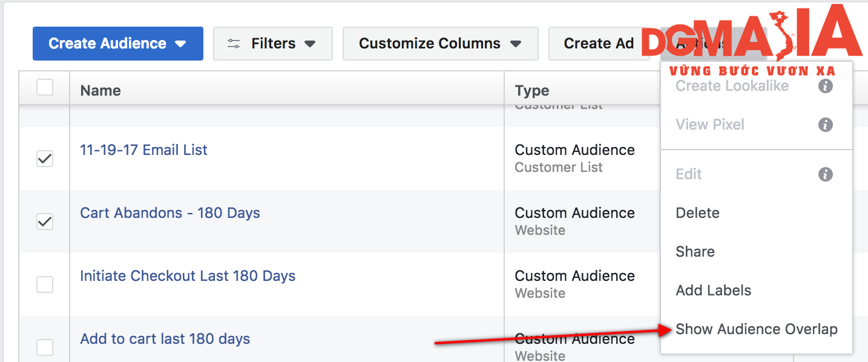Open Add to cart last 180 days audience
This screenshot has height=362, width=868.
click(165, 339)
